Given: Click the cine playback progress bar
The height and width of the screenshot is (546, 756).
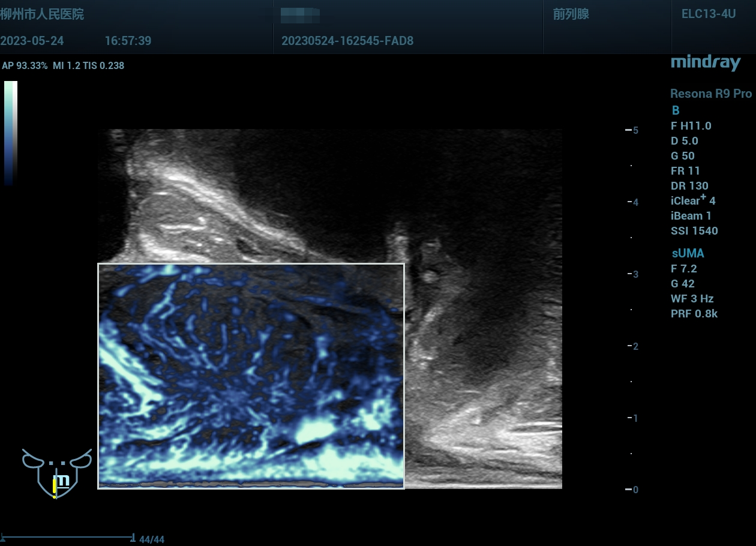Looking at the screenshot, I should click(x=67, y=538).
